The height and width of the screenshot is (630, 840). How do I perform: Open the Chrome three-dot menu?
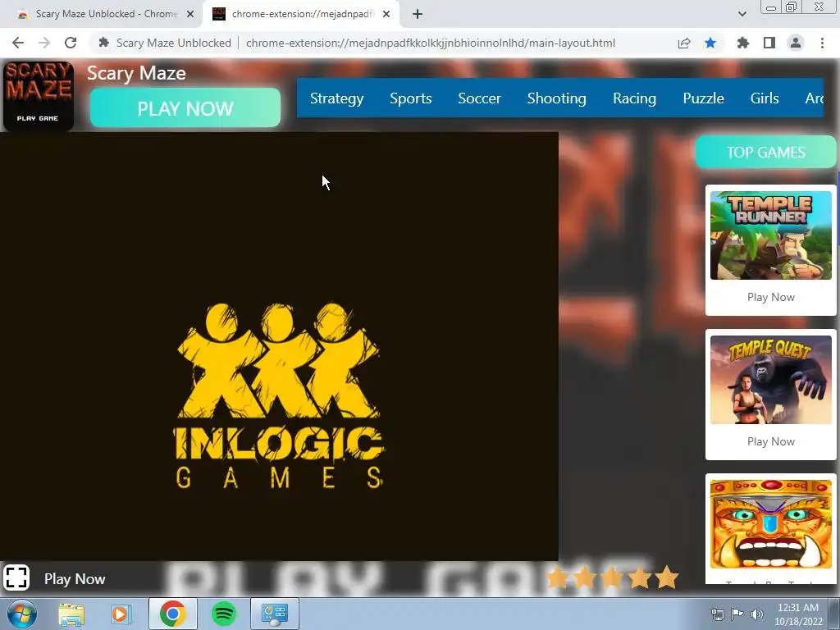click(822, 43)
